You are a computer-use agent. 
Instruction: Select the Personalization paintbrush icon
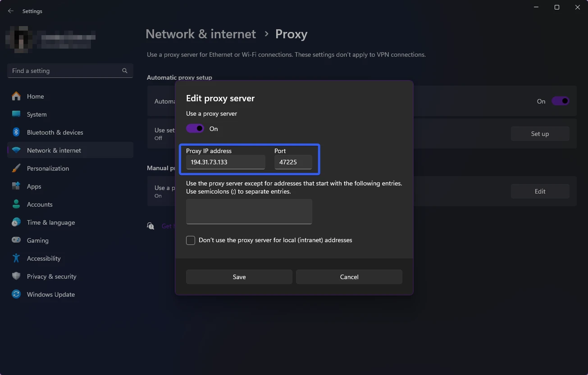tap(16, 168)
